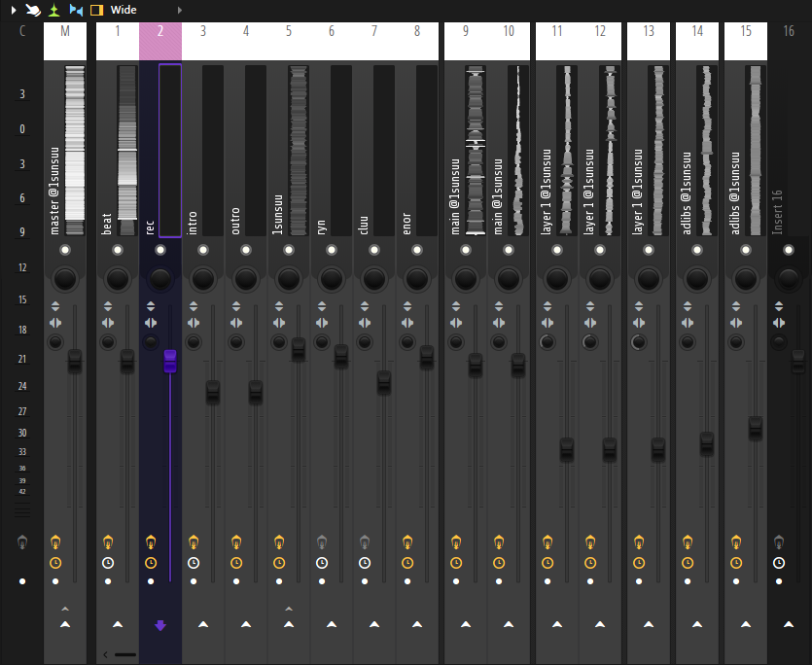The image size is (812, 665).
Task: Toggle FX slots icon on master track
Action: tap(55, 542)
